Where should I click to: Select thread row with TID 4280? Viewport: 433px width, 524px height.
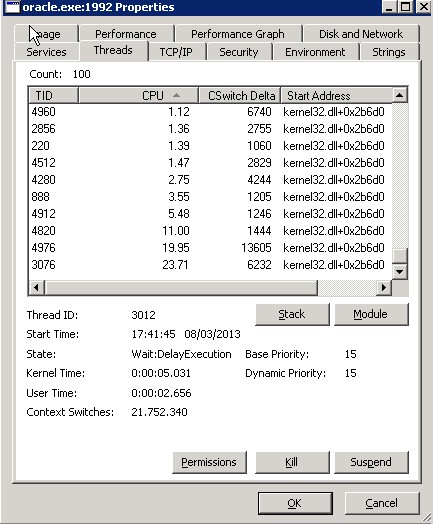210,180
